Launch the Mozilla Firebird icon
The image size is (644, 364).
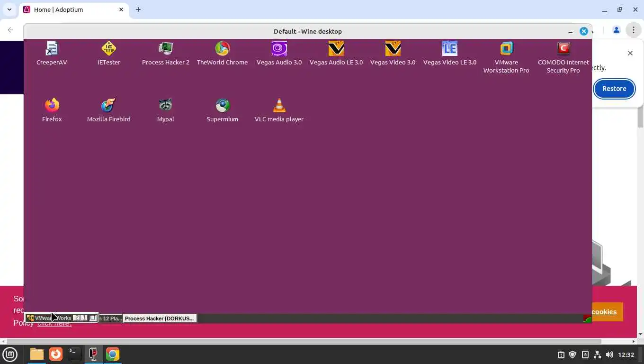(x=108, y=110)
